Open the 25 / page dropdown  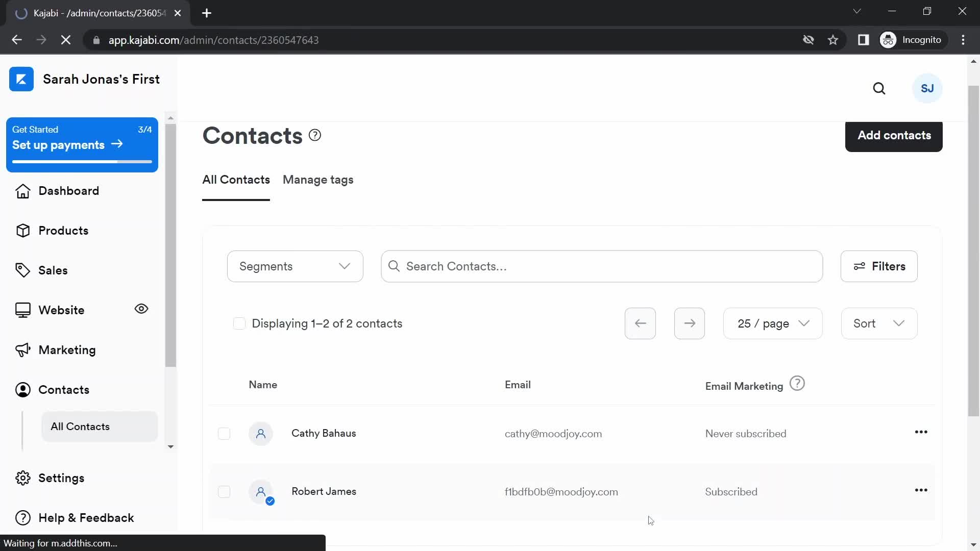(772, 323)
